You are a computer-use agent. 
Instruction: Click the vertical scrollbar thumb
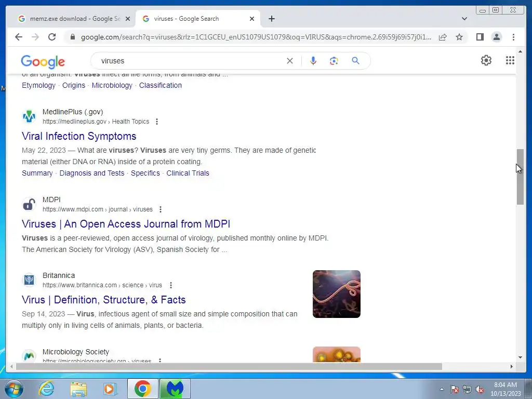click(520, 177)
